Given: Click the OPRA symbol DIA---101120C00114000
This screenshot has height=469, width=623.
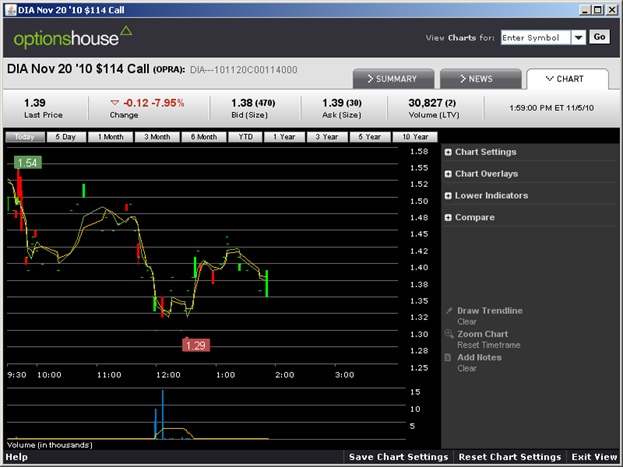Looking at the screenshot, I should (x=244, y=70).
